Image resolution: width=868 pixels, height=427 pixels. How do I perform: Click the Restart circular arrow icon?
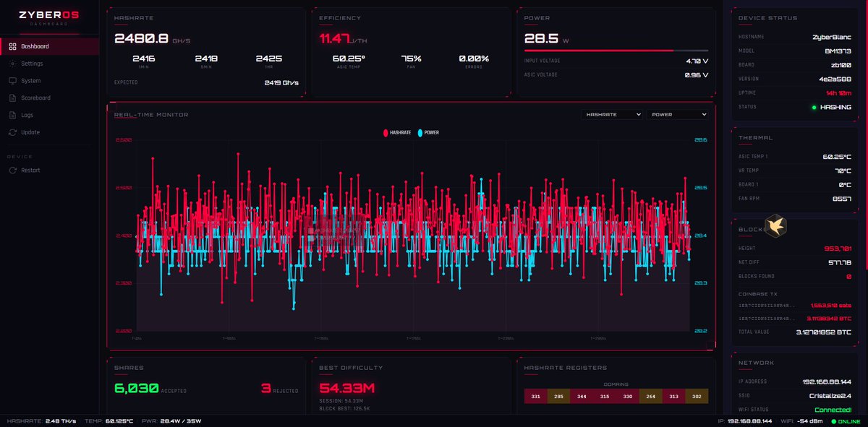pyautogui.click(x=12, y=171)
